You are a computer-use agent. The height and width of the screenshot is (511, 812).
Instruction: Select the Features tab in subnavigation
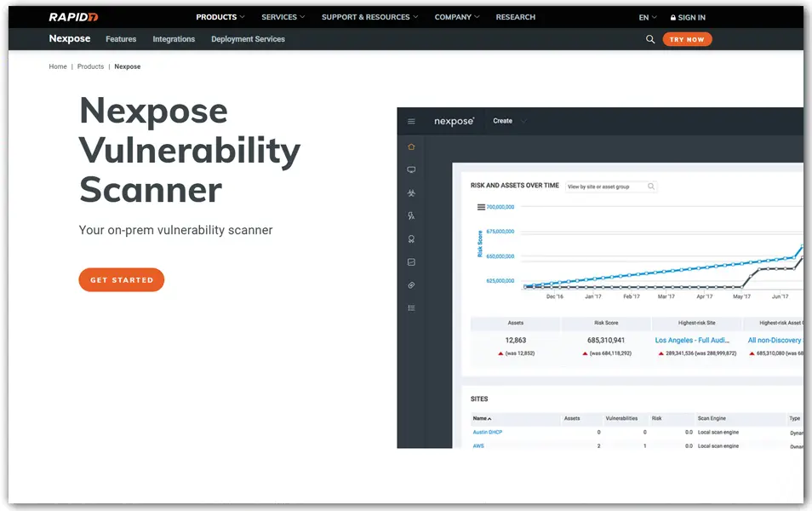tap(121, 39)
